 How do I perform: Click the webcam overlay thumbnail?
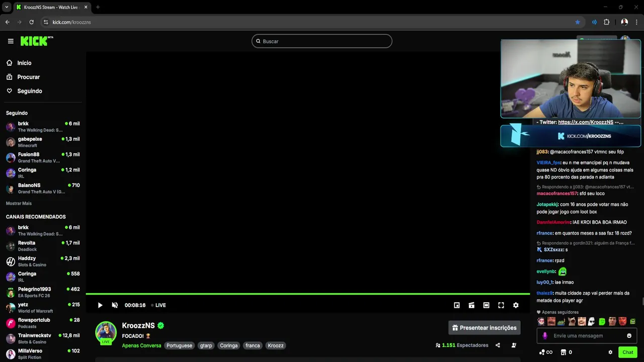tap(571, 78)
